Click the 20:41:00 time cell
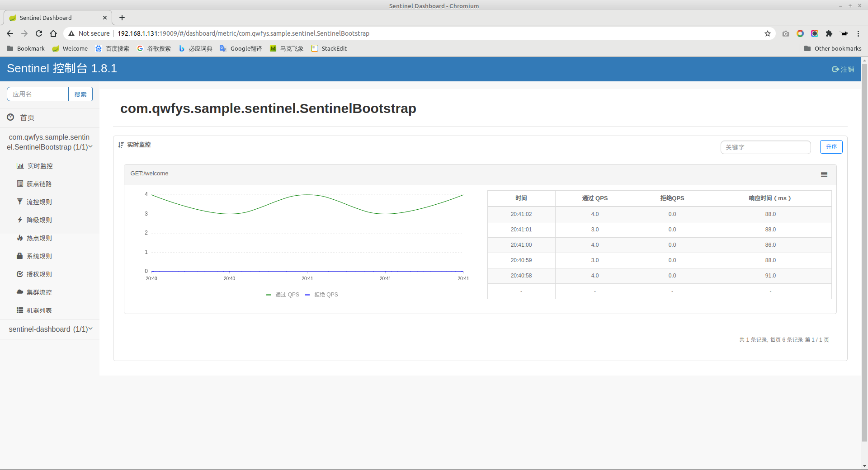The height and width of the screenshot is (470, 868). tap(521, 245)
